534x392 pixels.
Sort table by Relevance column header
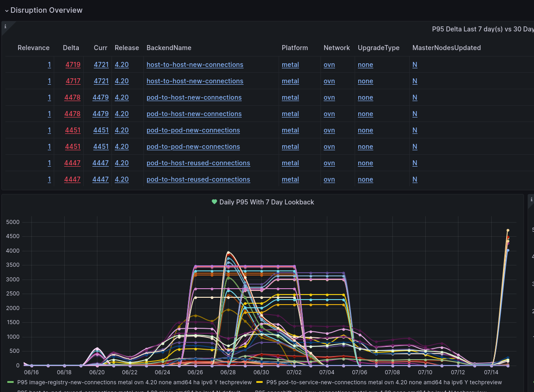coord(34,48)
